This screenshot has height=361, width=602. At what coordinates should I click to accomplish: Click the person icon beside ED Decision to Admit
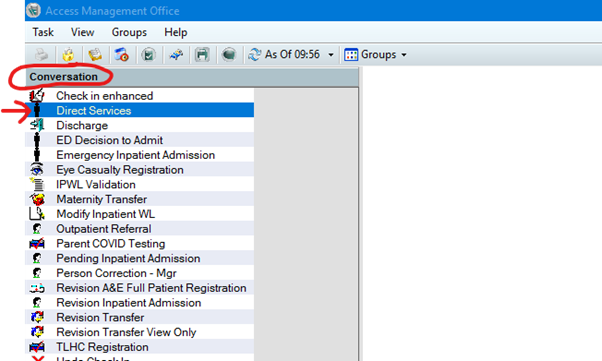coord(37,140)
